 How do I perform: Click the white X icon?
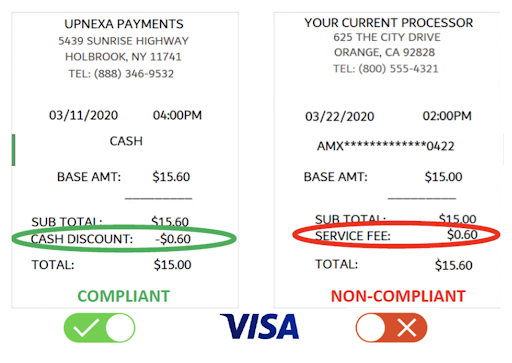pyautogui.click(x=407, y=328)
